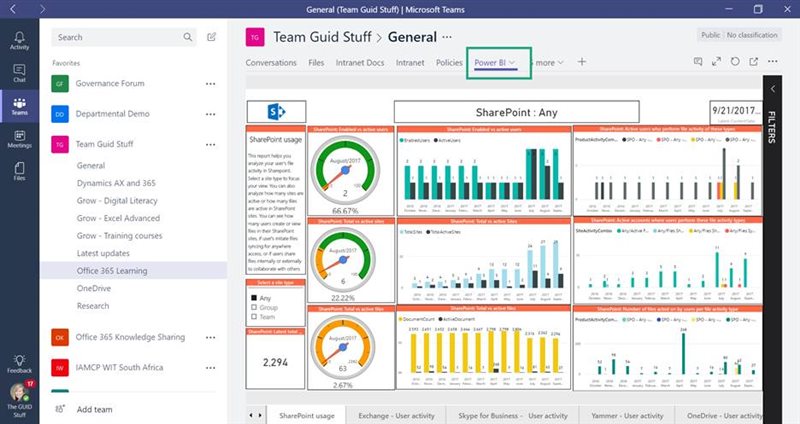The image size is (800, 424).
Task: Click the Team Guid Stuff TG avatar
Action: pos(255,37)
